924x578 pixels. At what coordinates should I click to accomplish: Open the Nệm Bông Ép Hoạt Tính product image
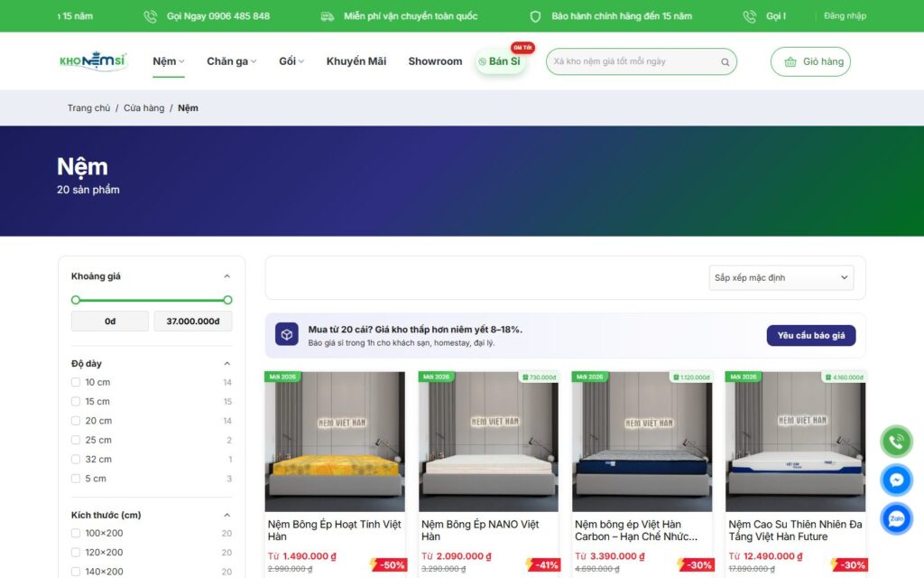click(x=335, y=441)
